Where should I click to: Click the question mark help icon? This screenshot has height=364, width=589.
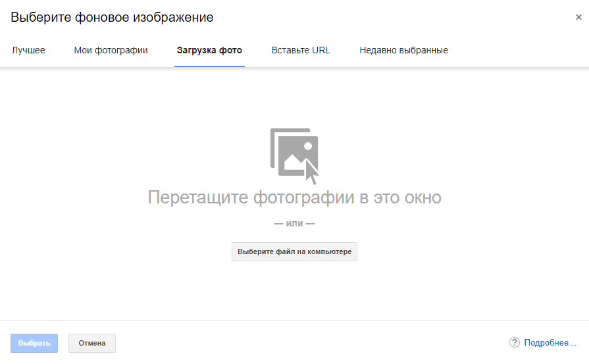tap(515, 343)
